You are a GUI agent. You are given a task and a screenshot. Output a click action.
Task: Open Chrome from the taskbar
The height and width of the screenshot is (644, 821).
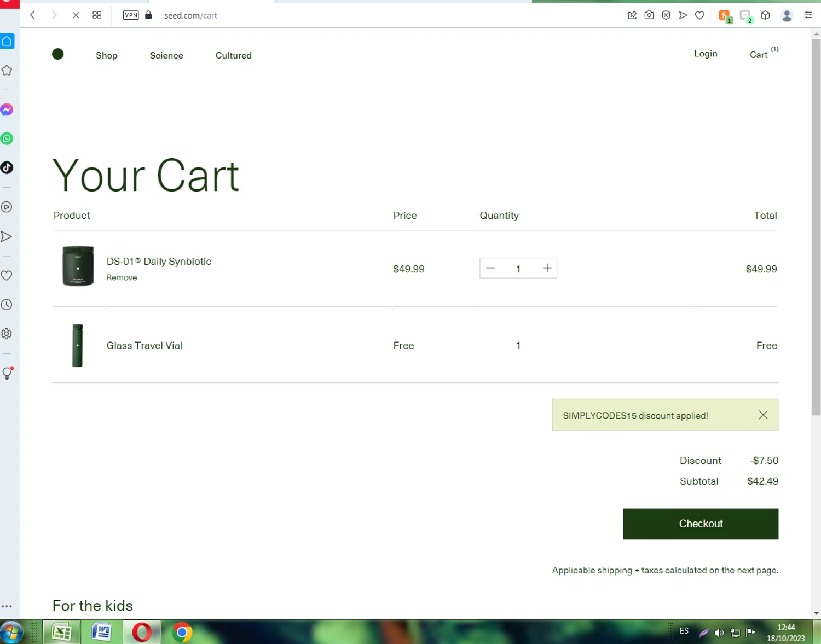tap(182, 633)
